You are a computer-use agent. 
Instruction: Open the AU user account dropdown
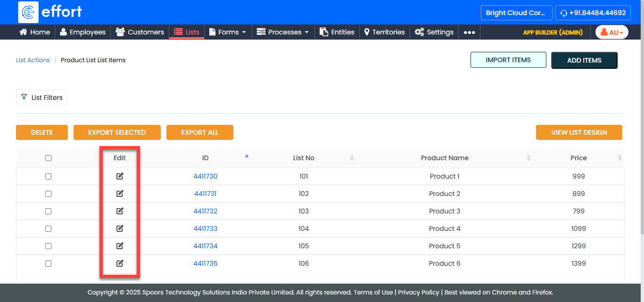[x=611, y=33]
